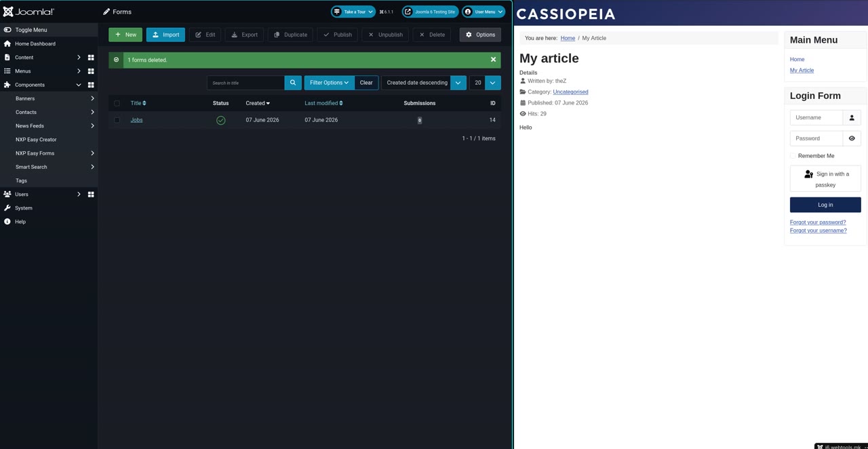The height and width of the screenshot is (449, 868).
Task: Click the Joomla version 6.1.1 badge
Action: click(x=387, y=12)
